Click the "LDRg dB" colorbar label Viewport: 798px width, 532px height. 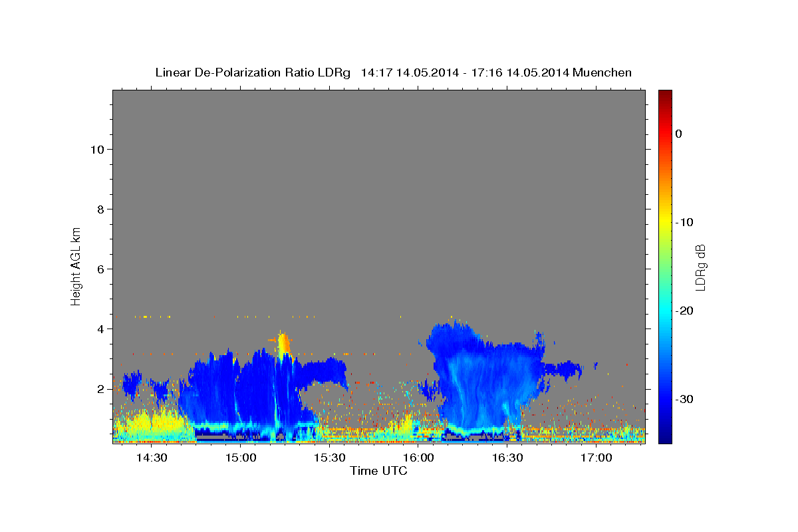[x=700, y=267]
